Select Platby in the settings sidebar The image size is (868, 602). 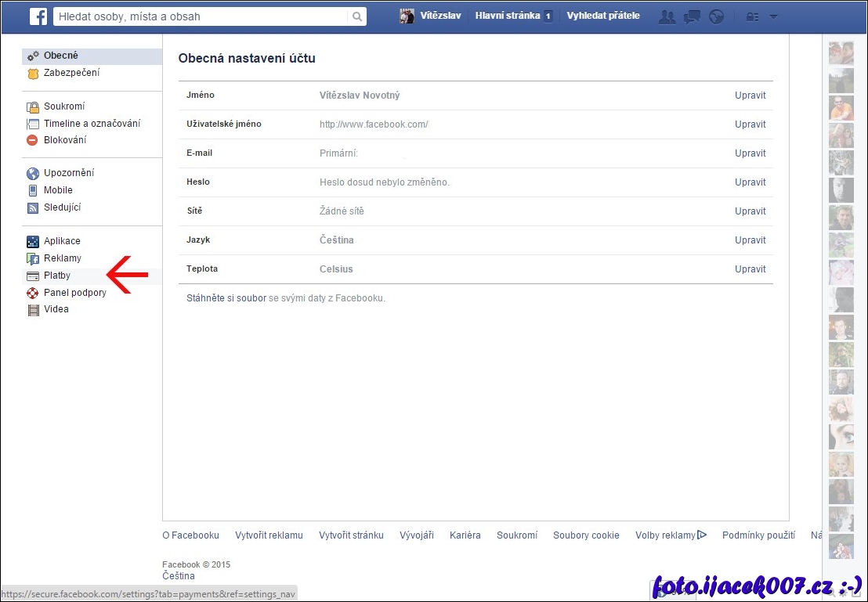point(57,276)
